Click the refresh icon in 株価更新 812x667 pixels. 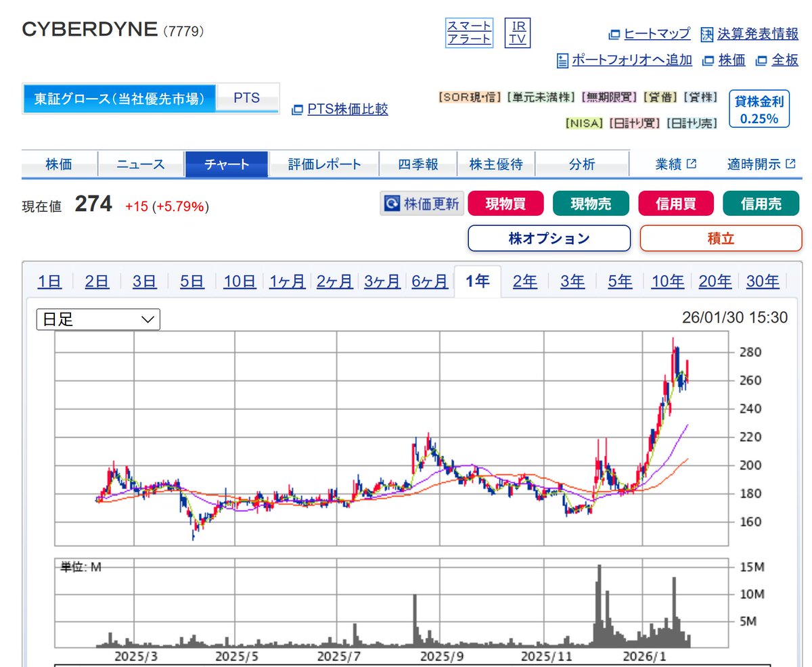pos(392,204)
